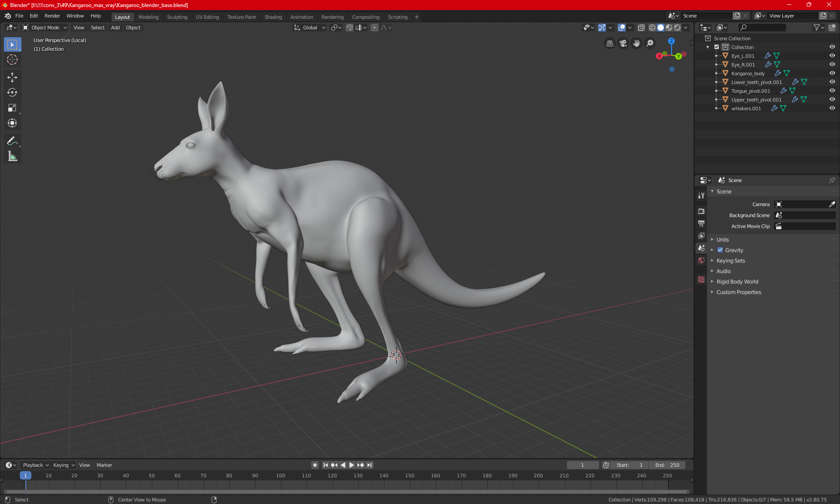Click the End frame field
The image size is (840, 504).
pos(667,465)
